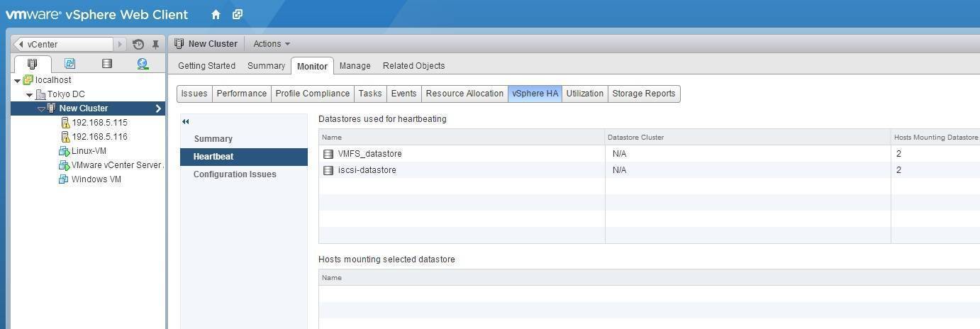The image size is (980, 329).
Task: Click the Name header in hosts mounting table
Action: 649,277
